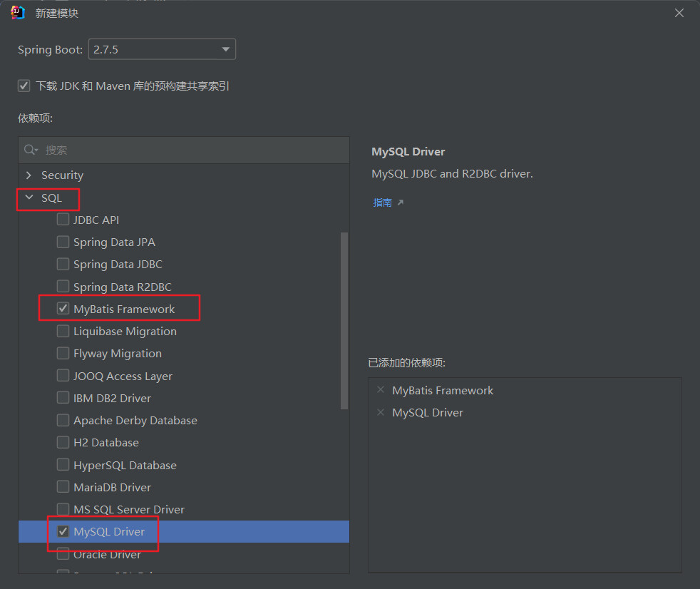Expand the Security category
Image resolution: width=700 pixels, height=589 pixels.
coord(29,175)
